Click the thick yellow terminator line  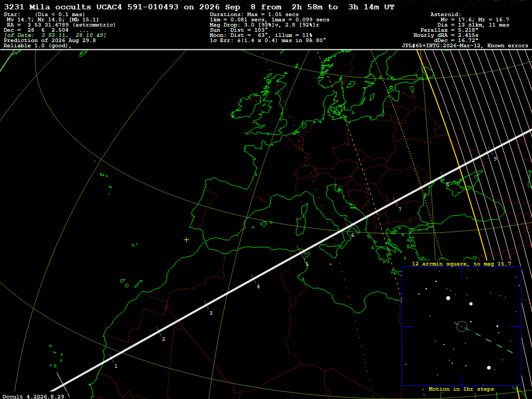click(x=451, y=155)
